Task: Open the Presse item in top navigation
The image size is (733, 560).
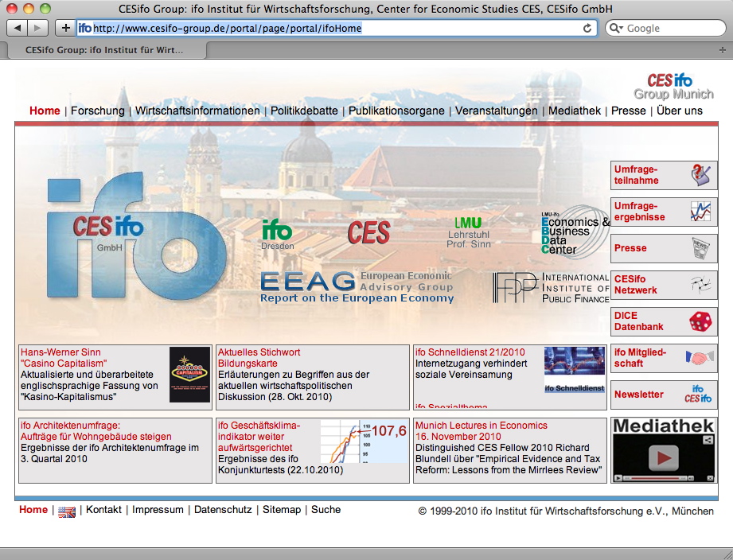Action: click(x=629, y=111)
